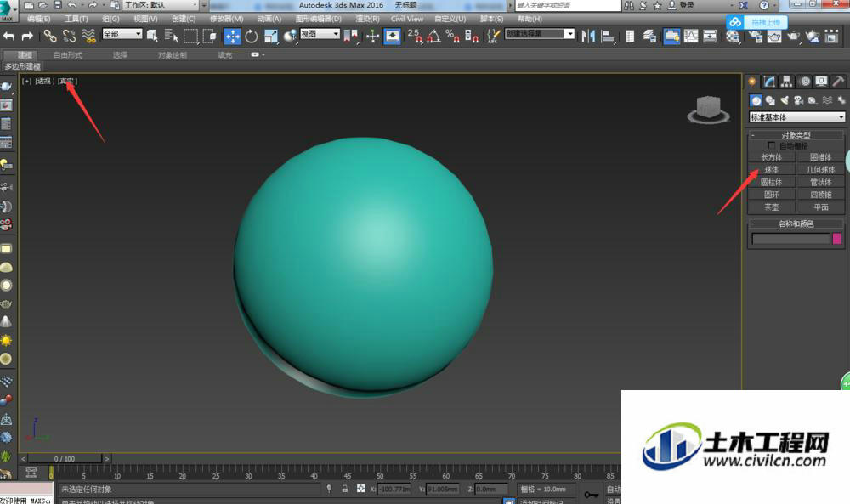The image size is (850, 504).
Task: Click the object name input field
Action: click(790, 239)
